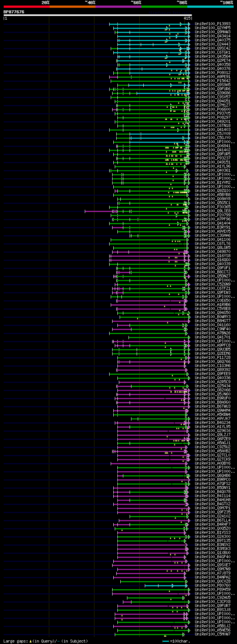237x644 pixels.
Task: Click the purple ~60% legend color bar
Action: tap(118, 7)
